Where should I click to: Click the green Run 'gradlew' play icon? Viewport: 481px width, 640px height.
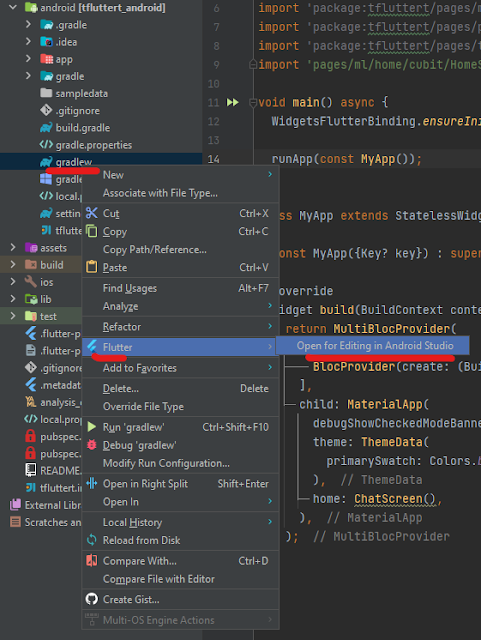92,427
